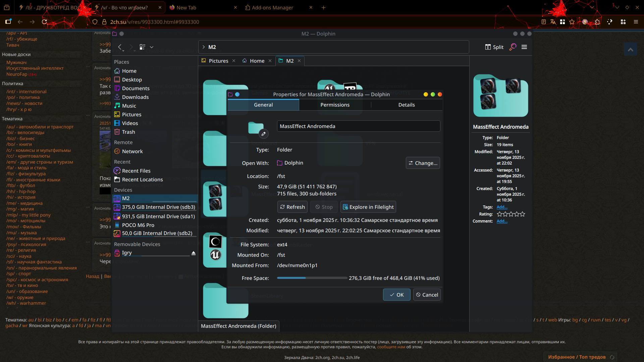The image size is (644, 362).
Task: Expand the breadcrumb chevron before M2
Action: pos(204,47)
